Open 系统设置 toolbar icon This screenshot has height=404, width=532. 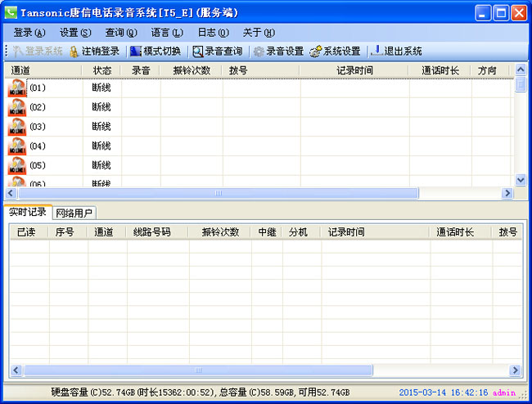(315, 51)
